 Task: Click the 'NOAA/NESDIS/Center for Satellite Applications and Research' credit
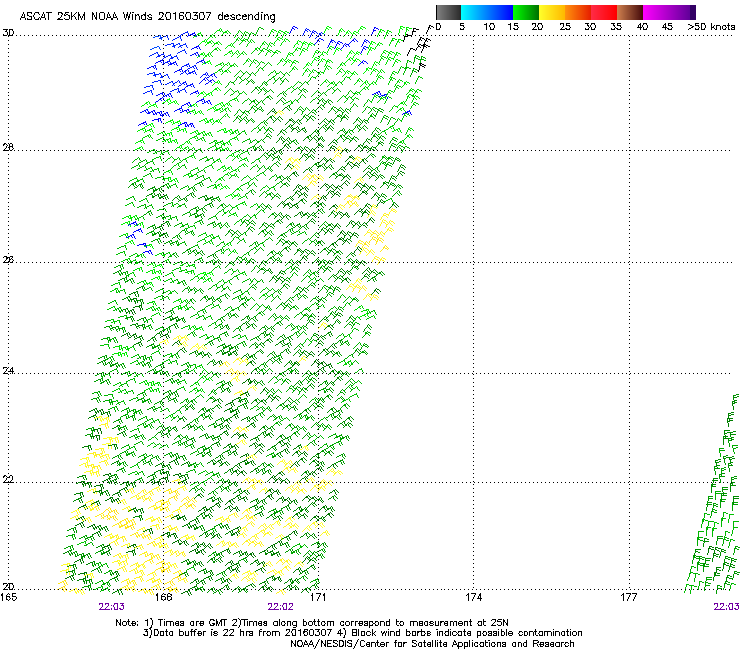click(x=432, y=644)
